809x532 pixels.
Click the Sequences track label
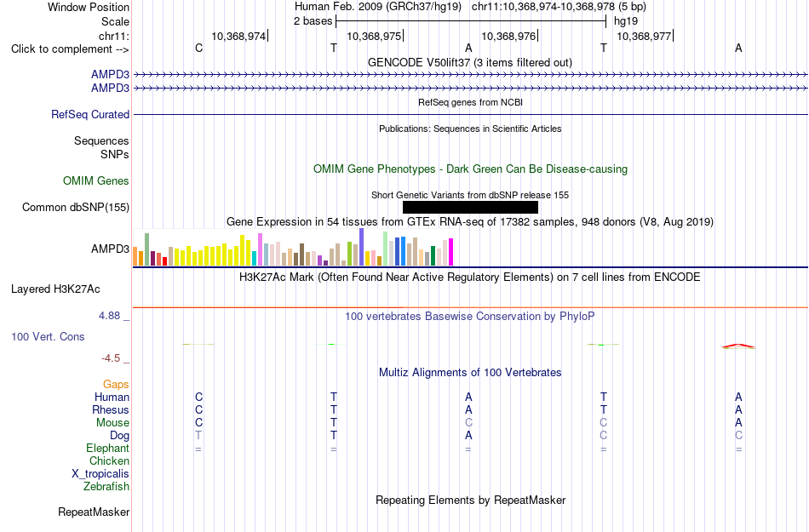click(101, 140)
